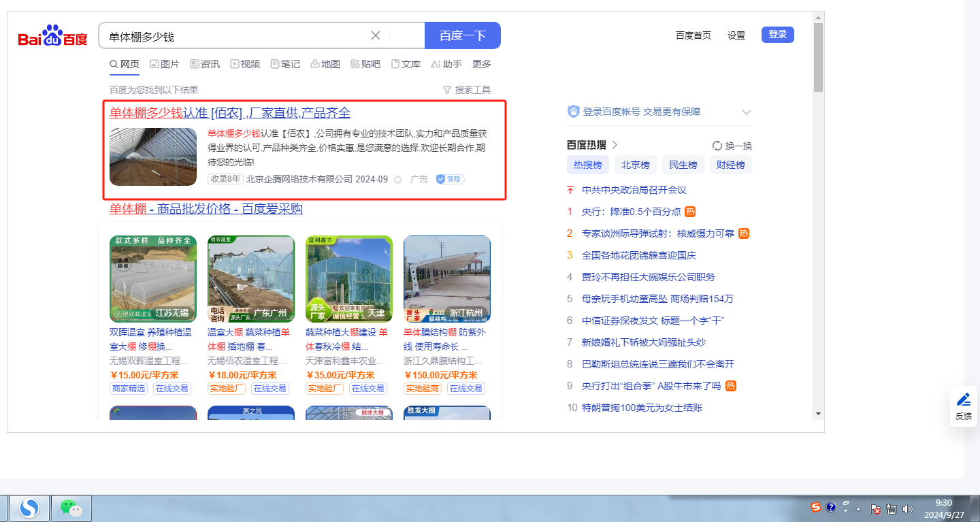The image size is (980, 522).
Task: Open product title 单体膜结构棚 防紫外线
Action: (x=445, y=340)
